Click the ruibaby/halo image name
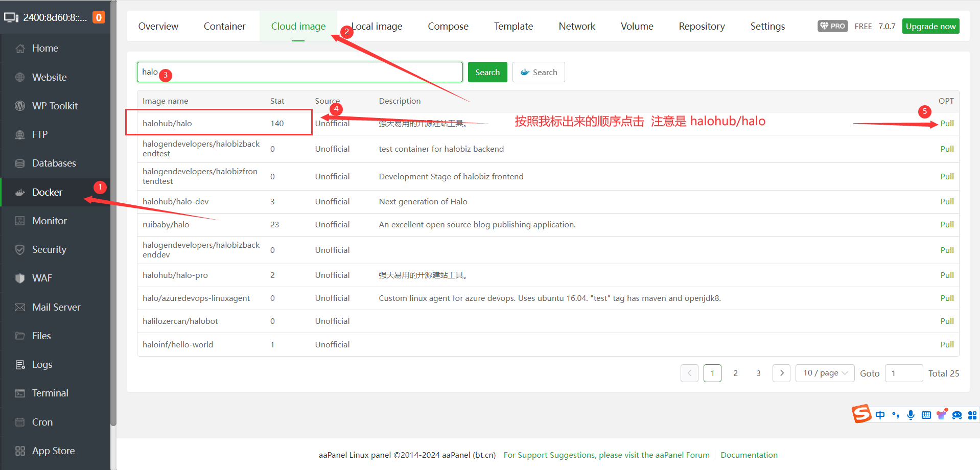The image size is (980, 470). coord(166,225)
